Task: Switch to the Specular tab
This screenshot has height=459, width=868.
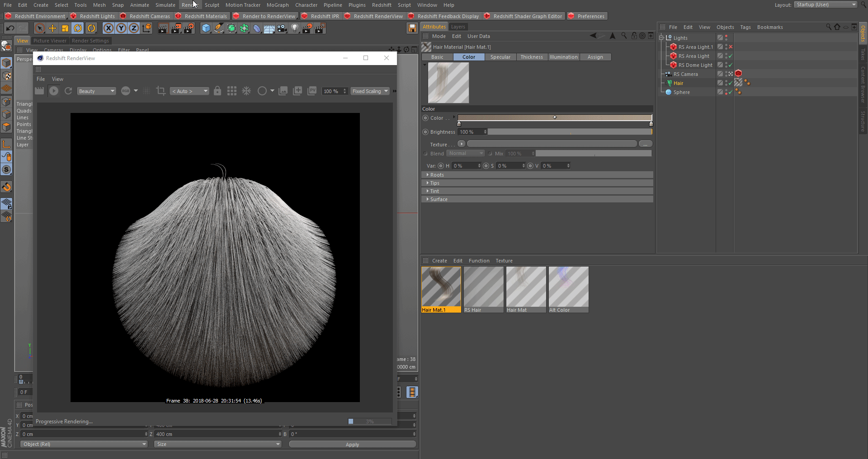Action: 500,57
